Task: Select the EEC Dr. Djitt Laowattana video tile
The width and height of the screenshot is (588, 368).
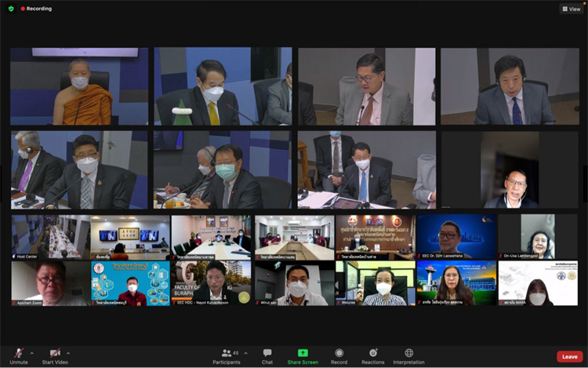Action: tap(456, 237)
